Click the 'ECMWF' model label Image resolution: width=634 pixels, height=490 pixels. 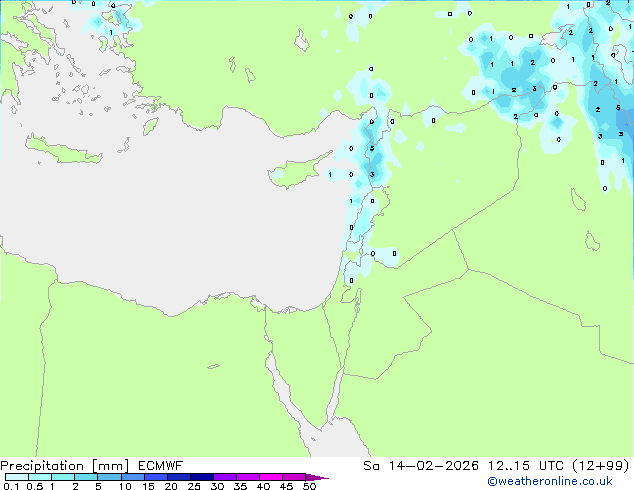coord(161,466)
